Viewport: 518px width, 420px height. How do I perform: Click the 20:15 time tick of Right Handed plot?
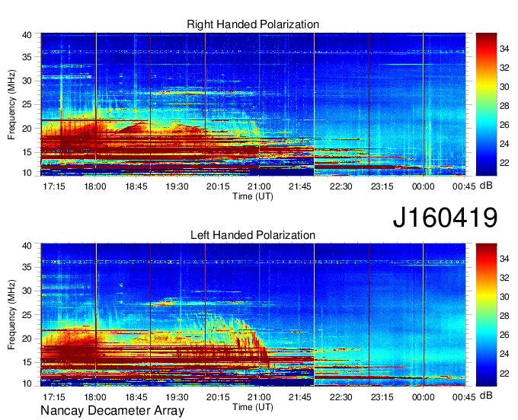point(218,186)
